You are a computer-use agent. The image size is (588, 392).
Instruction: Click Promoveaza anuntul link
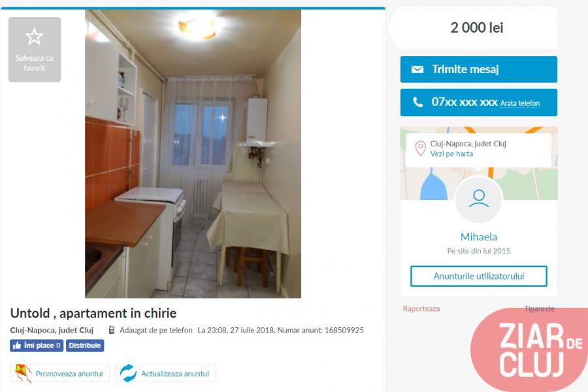(x=69, y=374)
